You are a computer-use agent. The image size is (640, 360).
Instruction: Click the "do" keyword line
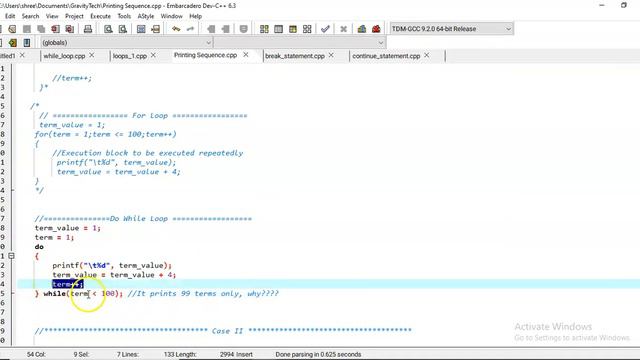39,247
